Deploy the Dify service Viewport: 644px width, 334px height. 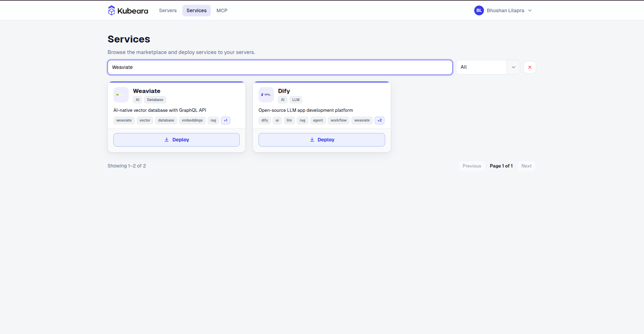(x=322, y=140)
